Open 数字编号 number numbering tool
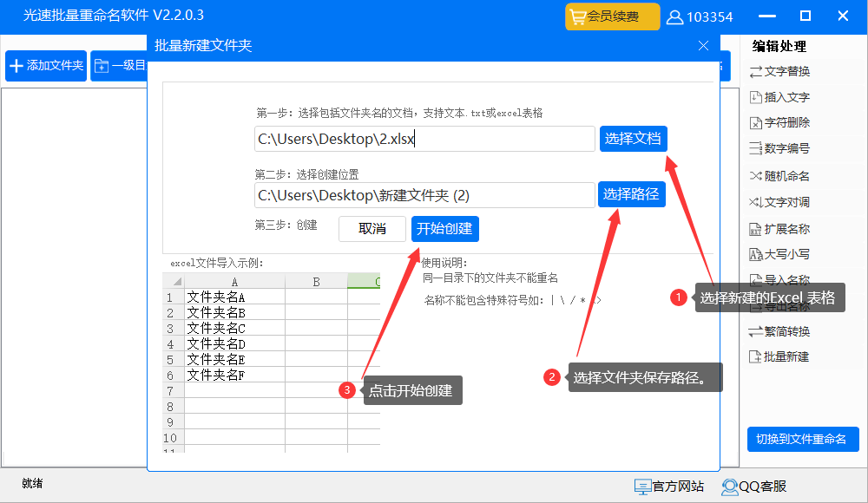Image resolution: width=868 pixels, height=503 pixels. [780, 148]
